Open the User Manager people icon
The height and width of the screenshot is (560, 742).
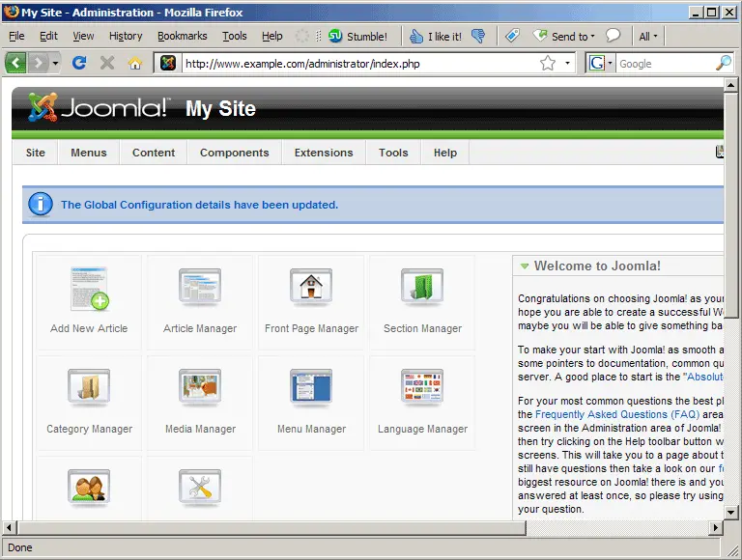(x=89, y=488)
